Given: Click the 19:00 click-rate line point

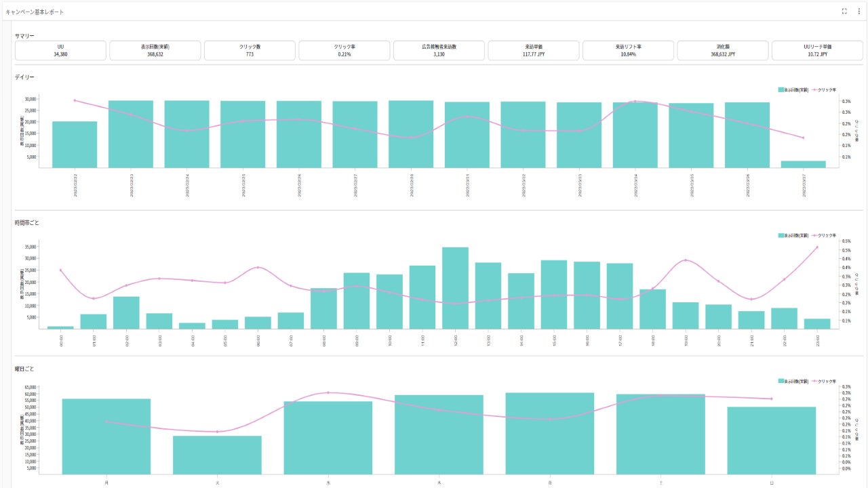Looking at the screenshot, I should 686,260.
